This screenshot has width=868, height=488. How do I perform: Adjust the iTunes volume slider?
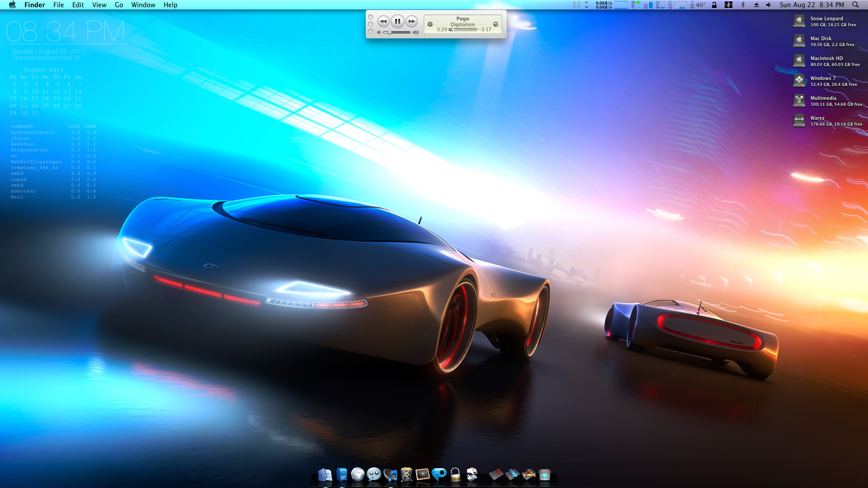397,33
